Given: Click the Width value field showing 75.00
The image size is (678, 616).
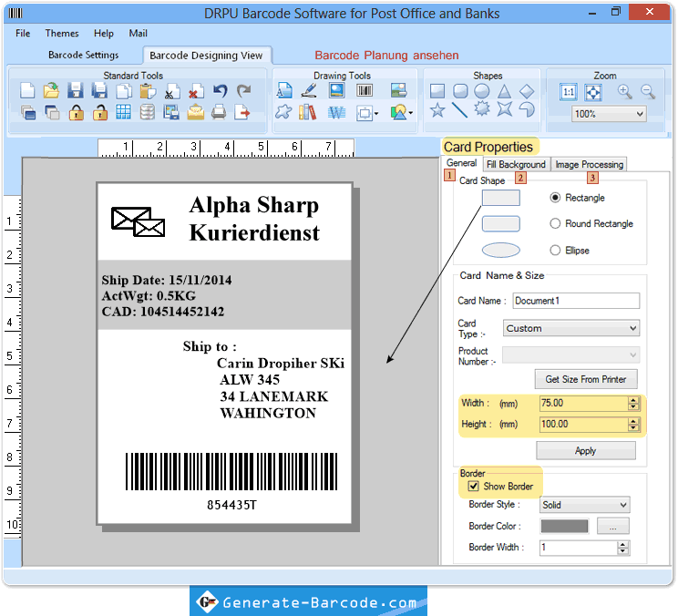Looking at the screenshot, I should [x=583, y=404].
